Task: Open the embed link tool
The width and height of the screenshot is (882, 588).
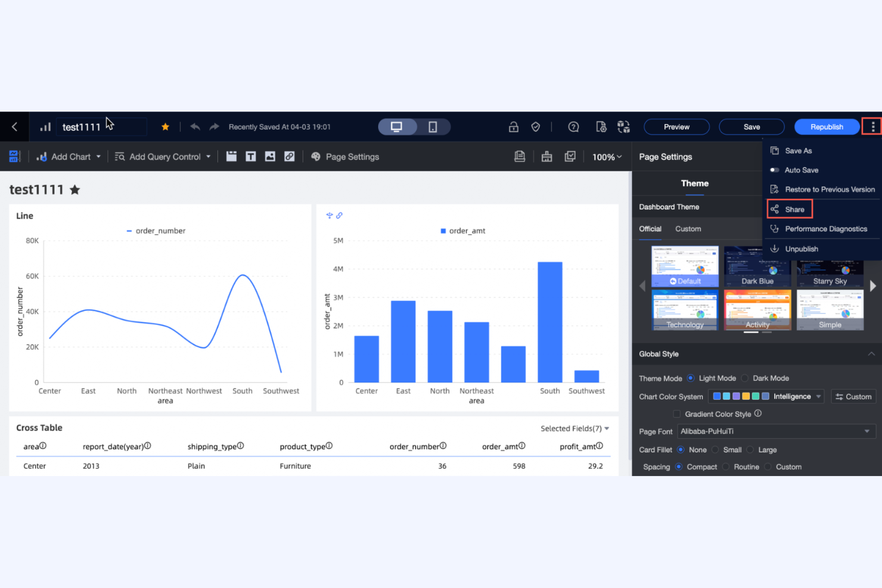Action: [x=290, y=156]
